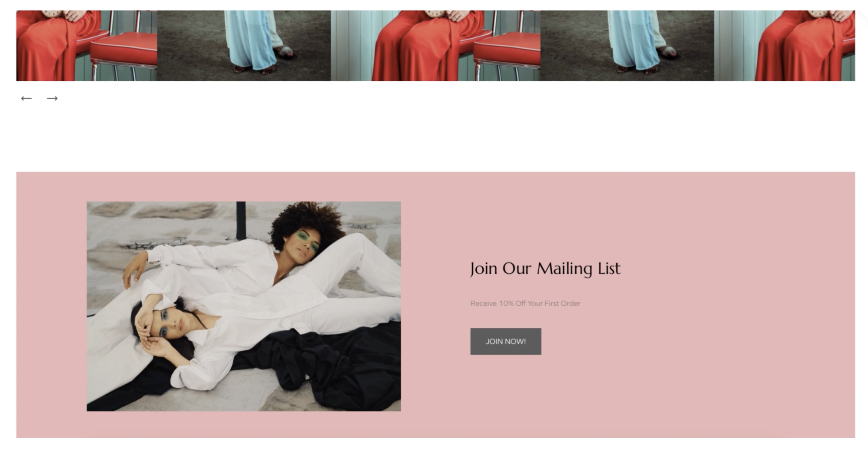
Task: Open the second blue dress gallery image
Action: click(627, 46)
